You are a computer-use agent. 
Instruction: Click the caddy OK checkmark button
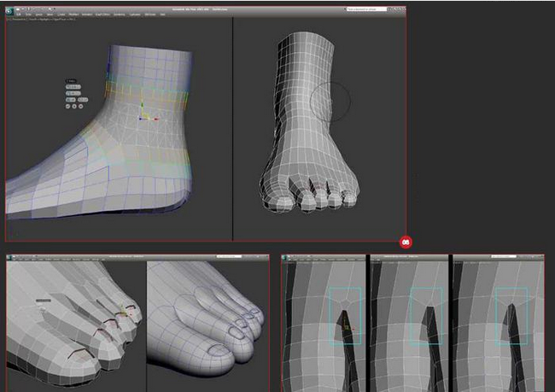click(68, 106)
